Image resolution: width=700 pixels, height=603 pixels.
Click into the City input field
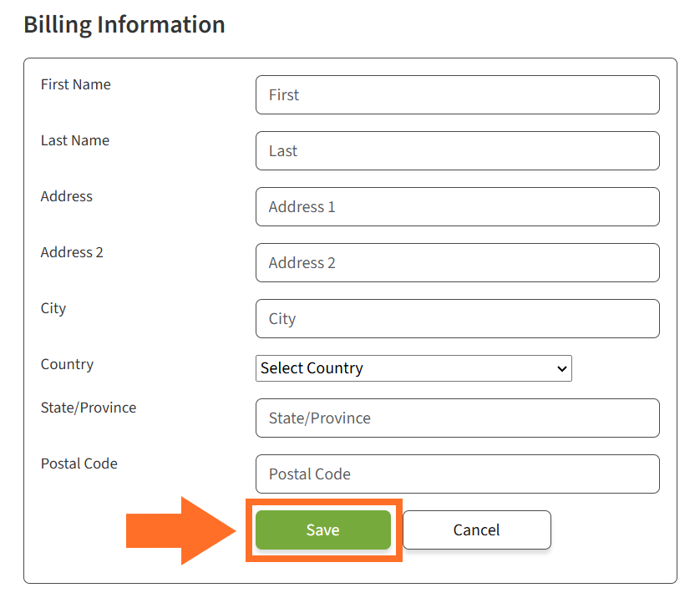(x=457, y=319)
